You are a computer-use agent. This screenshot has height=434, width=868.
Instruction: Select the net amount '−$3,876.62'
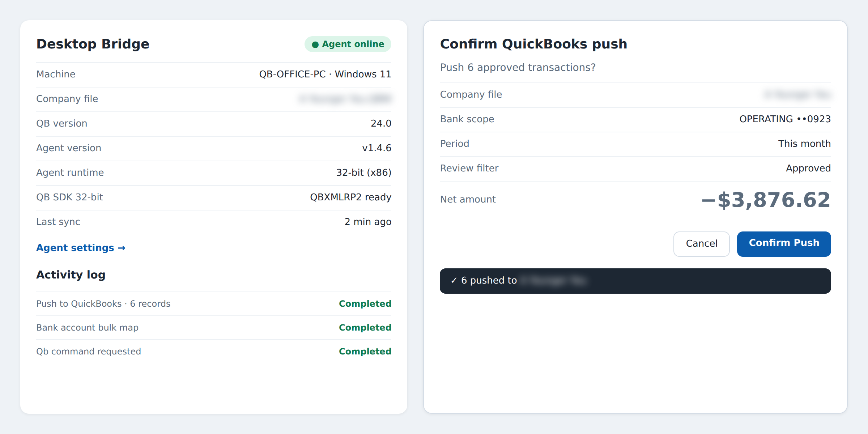(x=766, y=200)
